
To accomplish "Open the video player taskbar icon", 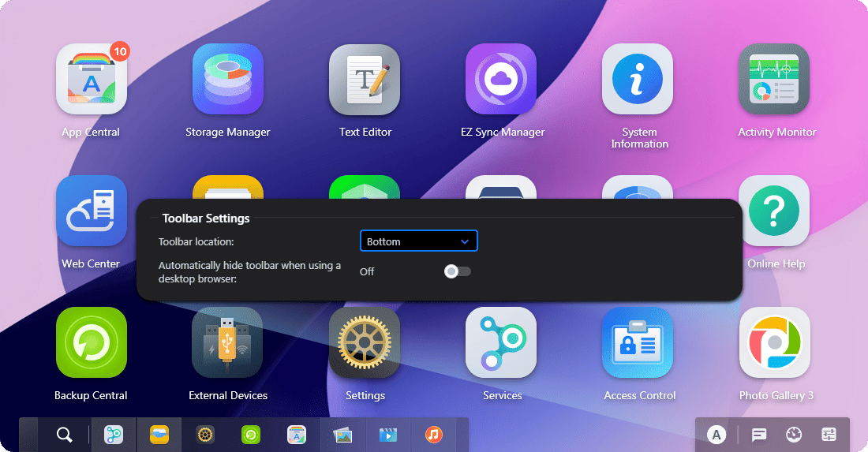I will coord(388,435).
